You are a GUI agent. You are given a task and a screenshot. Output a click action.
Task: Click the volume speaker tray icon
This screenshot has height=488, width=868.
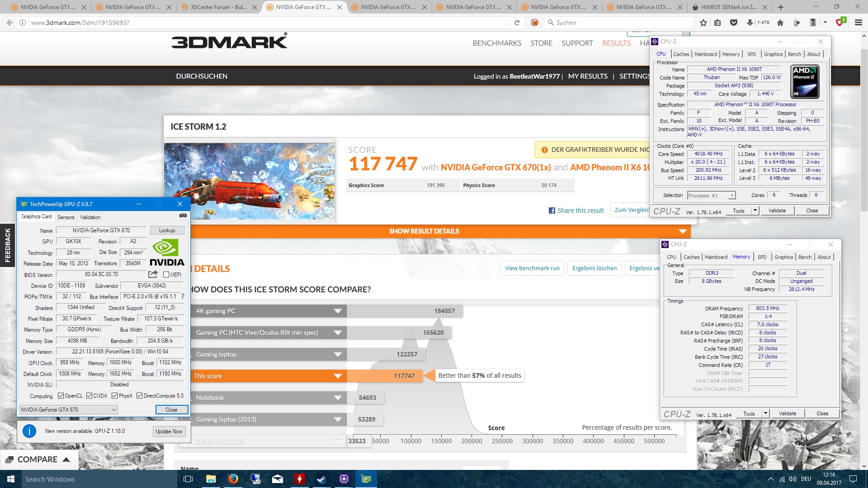[x=793, y=479]
